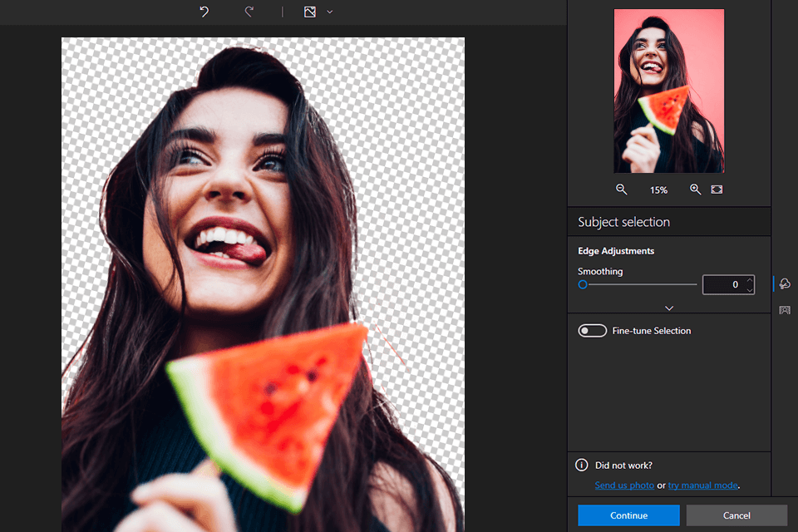Open the try manual mode link
Screen dimensions: 798x532
pyautogui.click(x=703, y=485)
